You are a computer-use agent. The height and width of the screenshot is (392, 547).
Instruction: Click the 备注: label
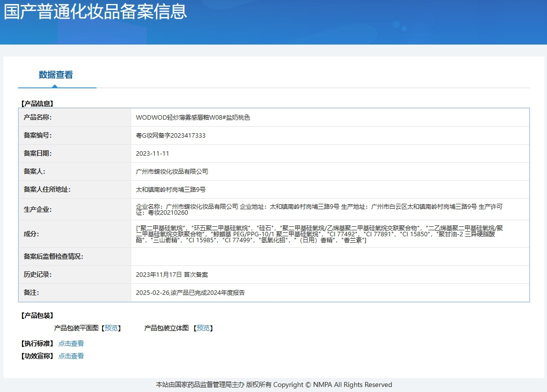[x=31, y=293]
